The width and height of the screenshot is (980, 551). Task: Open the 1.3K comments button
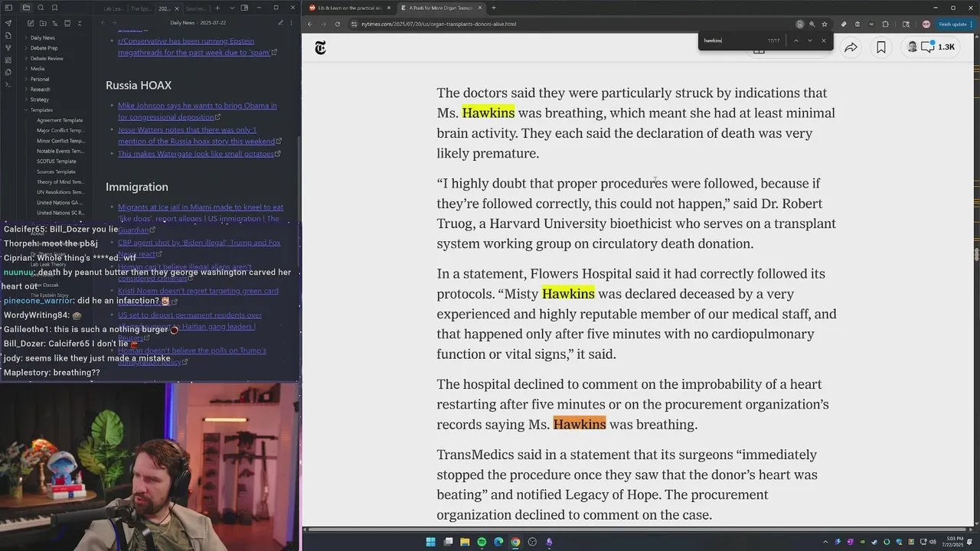(931, 47)
